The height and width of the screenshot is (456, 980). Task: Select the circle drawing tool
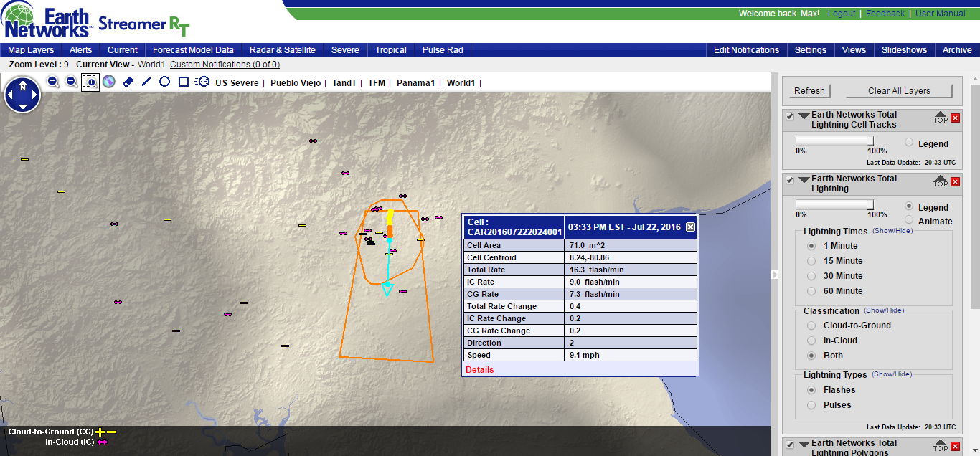(164, 82)
